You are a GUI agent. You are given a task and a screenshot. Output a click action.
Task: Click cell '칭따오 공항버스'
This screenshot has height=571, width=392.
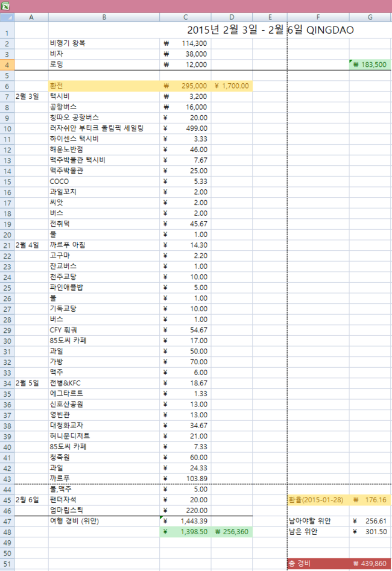coord(104,118)
